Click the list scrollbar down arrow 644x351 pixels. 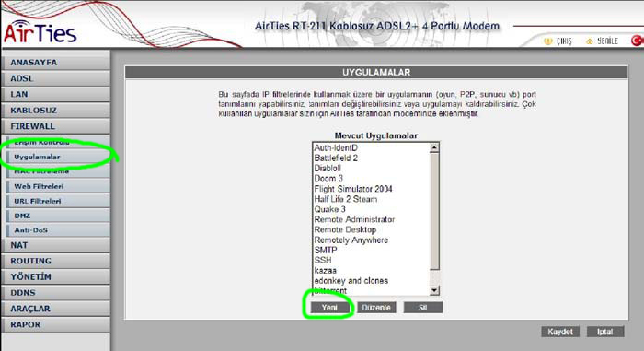pos(434,290)
